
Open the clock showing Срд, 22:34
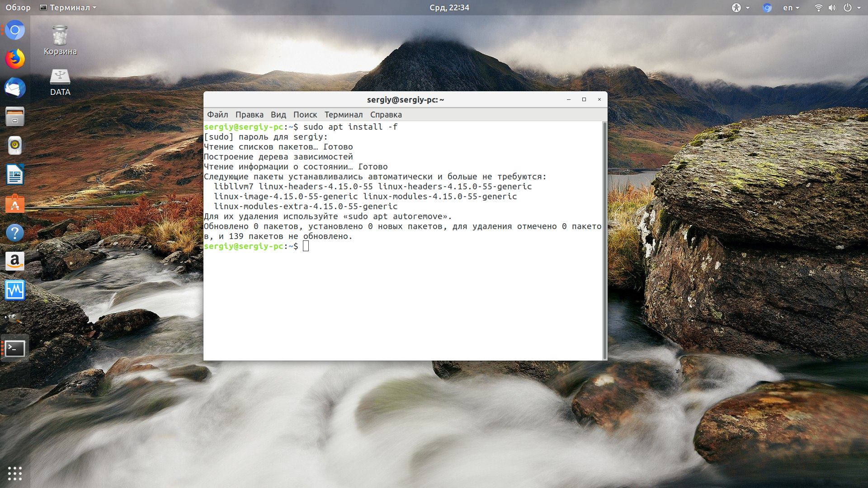(449, 8)
